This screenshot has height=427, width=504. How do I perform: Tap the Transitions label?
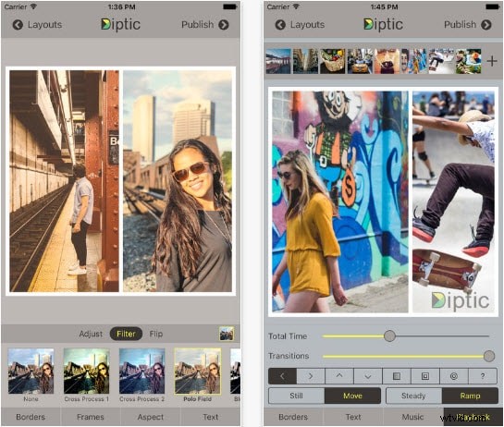point(289,356)
